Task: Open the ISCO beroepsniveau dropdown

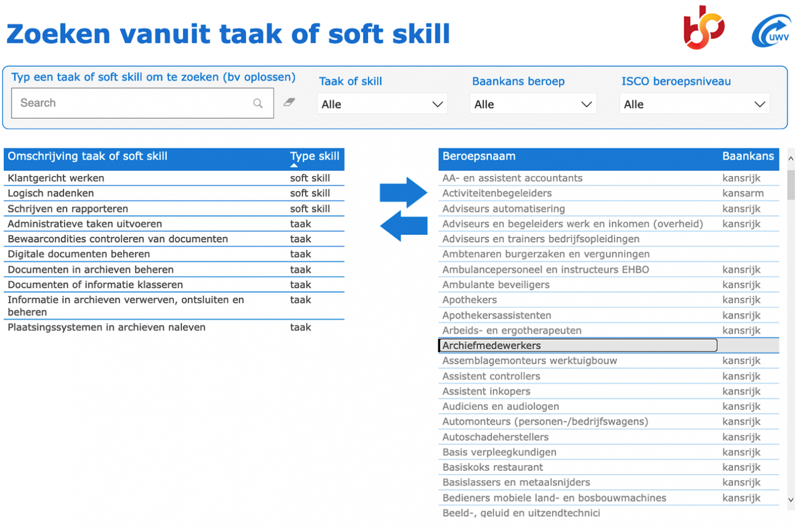Action: 695,104
